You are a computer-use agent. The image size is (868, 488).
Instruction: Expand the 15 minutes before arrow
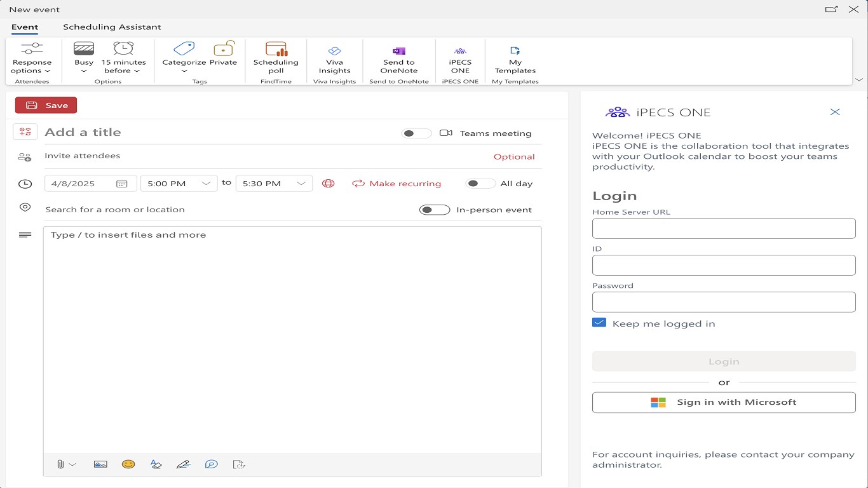137,71
